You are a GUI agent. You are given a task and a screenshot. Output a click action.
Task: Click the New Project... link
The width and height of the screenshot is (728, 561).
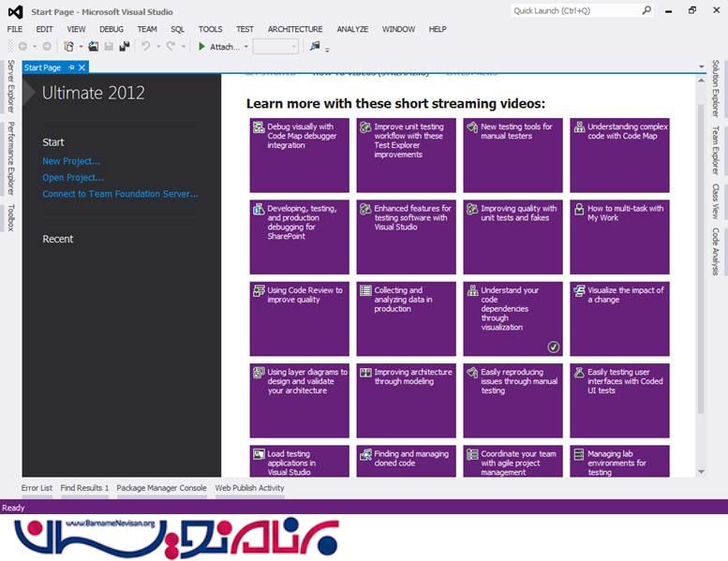pyautogui.click(x=71, y=161)
